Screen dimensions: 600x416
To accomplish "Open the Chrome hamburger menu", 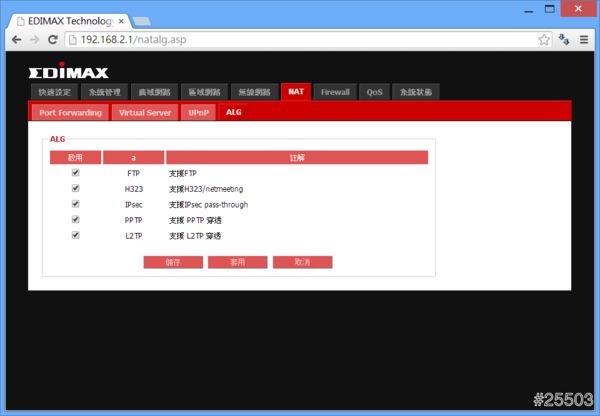I will (584, 39).
